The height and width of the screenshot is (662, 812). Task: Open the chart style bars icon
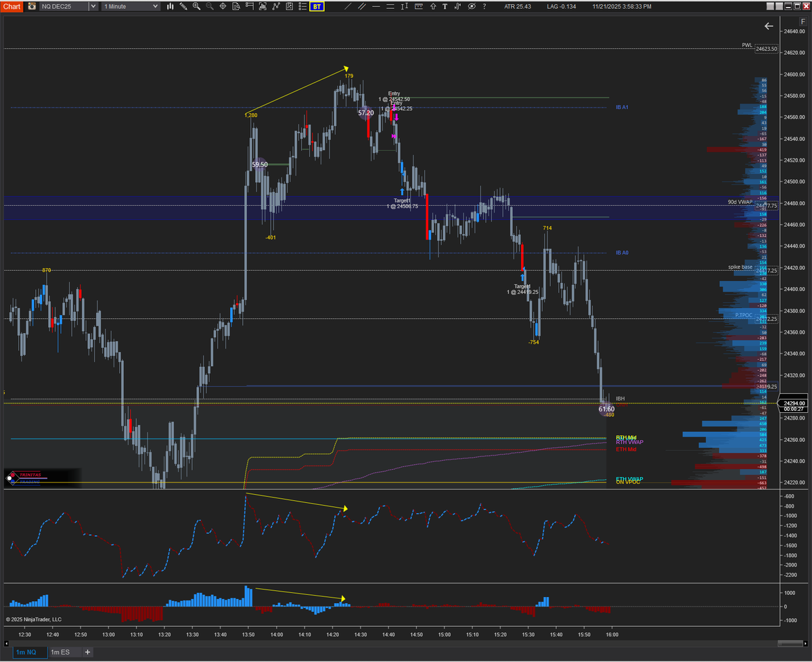pyautogui.click(x=171, y=6)
